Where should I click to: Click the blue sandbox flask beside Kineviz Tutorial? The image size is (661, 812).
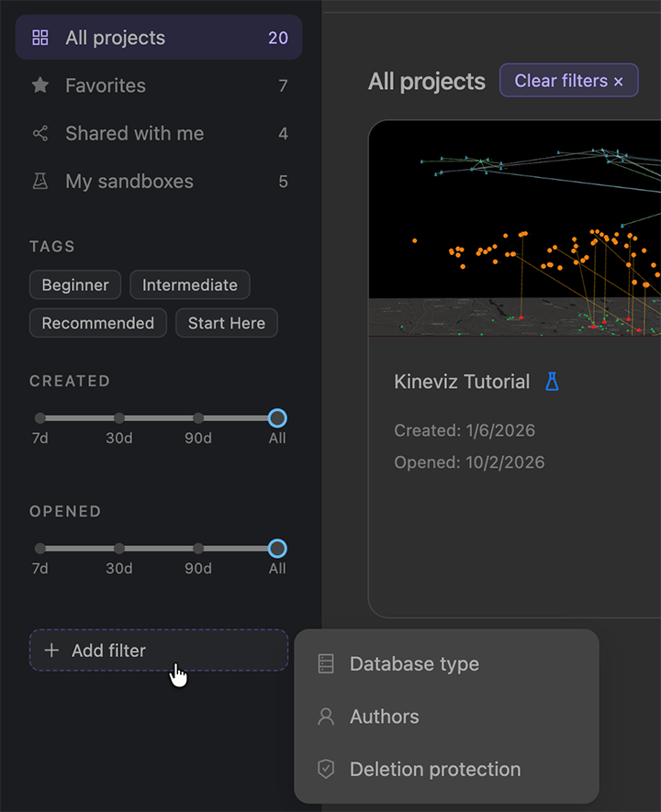[x=552, y=381]
